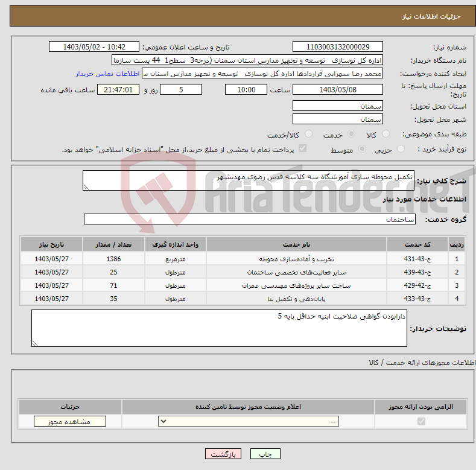Click the شماره نیاز field 1103003132000029
This screenshot has height=470, width=476.
pyautogui.click(x=338, y=46)
